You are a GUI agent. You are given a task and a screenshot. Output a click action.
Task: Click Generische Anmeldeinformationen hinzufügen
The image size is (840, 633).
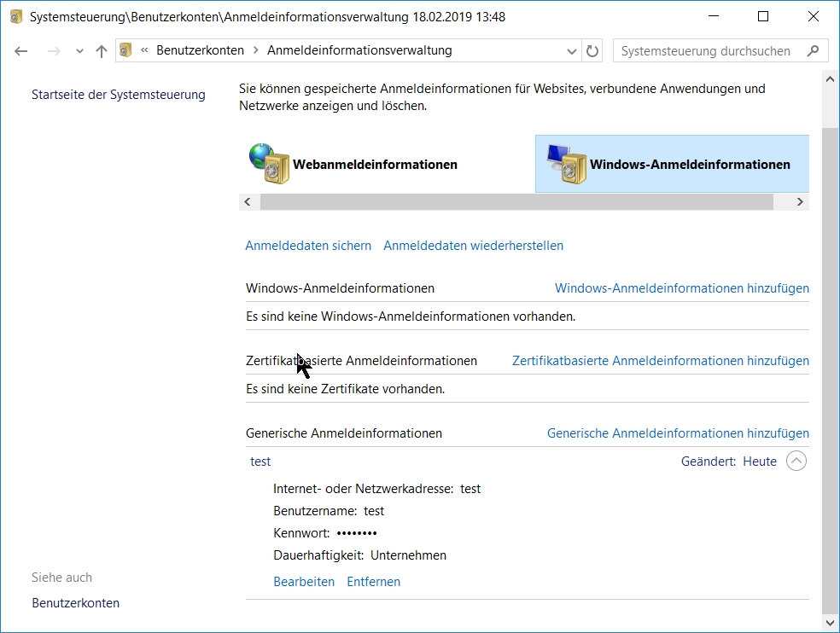coord(678,433)
